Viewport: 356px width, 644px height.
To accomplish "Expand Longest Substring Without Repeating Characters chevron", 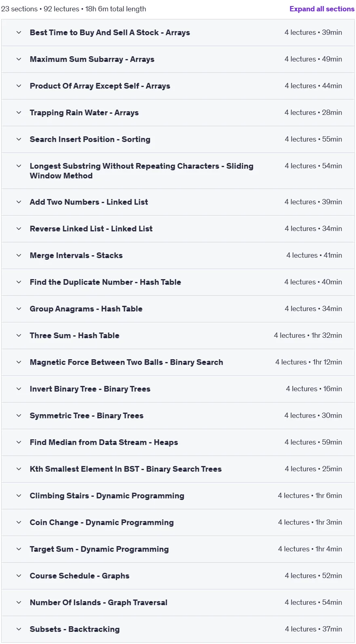I will pyautogui.click(x=19, y=166).
